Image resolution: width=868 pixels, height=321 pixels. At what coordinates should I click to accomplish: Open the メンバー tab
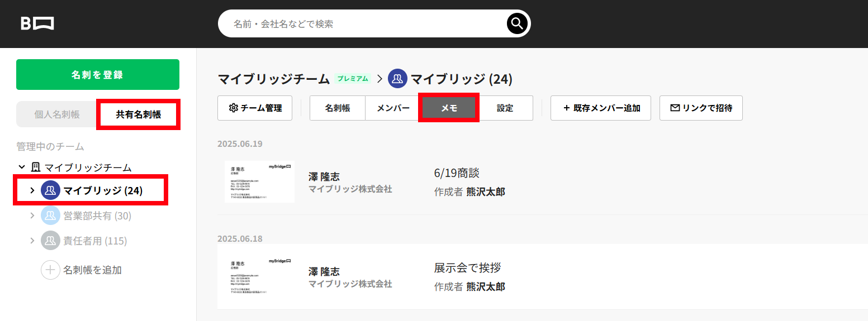click(x=393, y=108)
